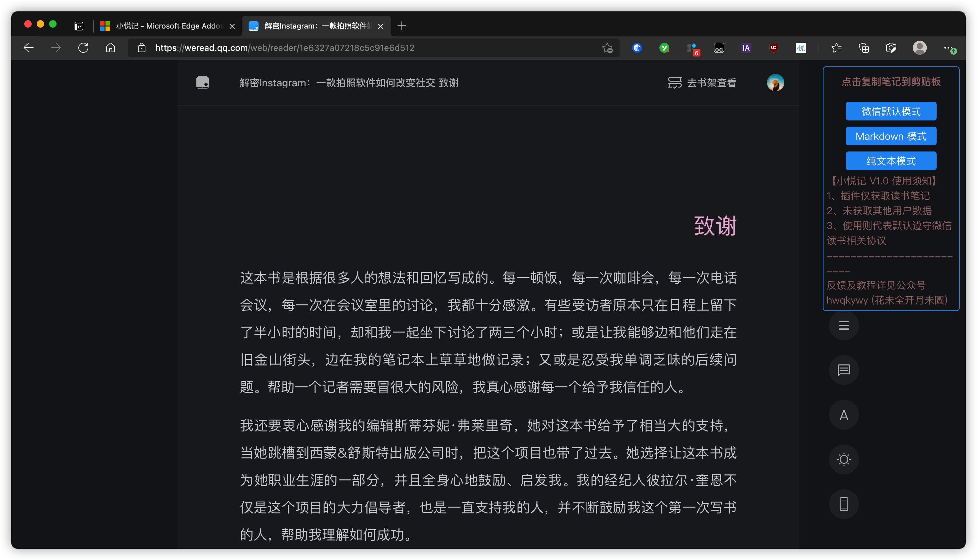Add this page to favorites star
This screenshot has height=560, width=977.
click(607, 48)
